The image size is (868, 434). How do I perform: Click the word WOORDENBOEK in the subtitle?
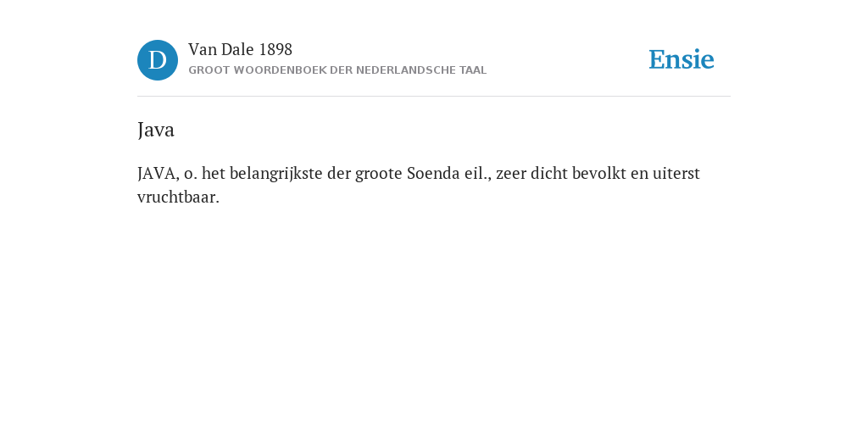(x=280, y=70)
